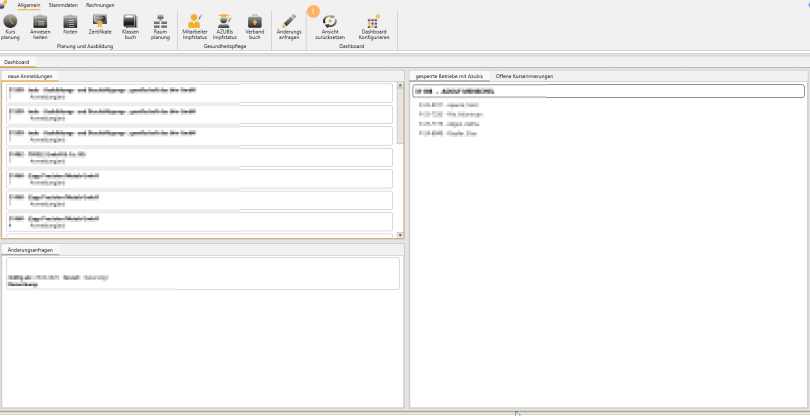This screenshot has height=416, width=810.
Task: Open the Noten clipboard icon
Action: pyautogui.click(x=70, y=22)
